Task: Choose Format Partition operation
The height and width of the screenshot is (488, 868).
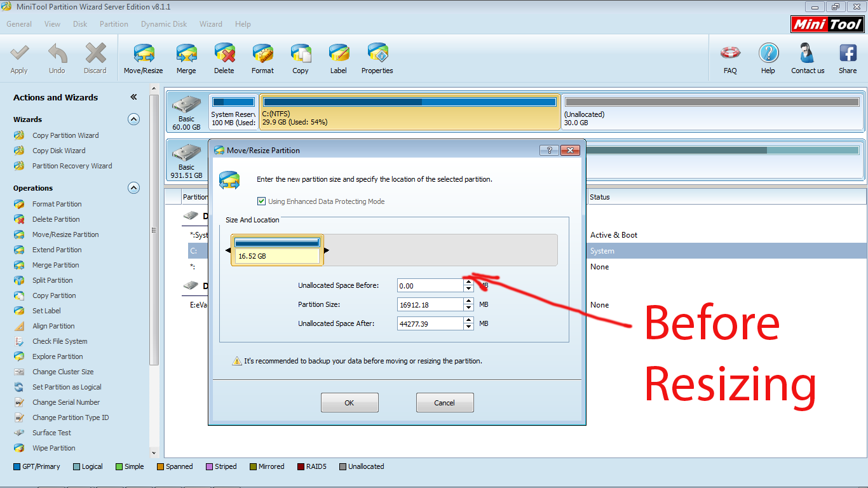Action: [x=57, y=204]
